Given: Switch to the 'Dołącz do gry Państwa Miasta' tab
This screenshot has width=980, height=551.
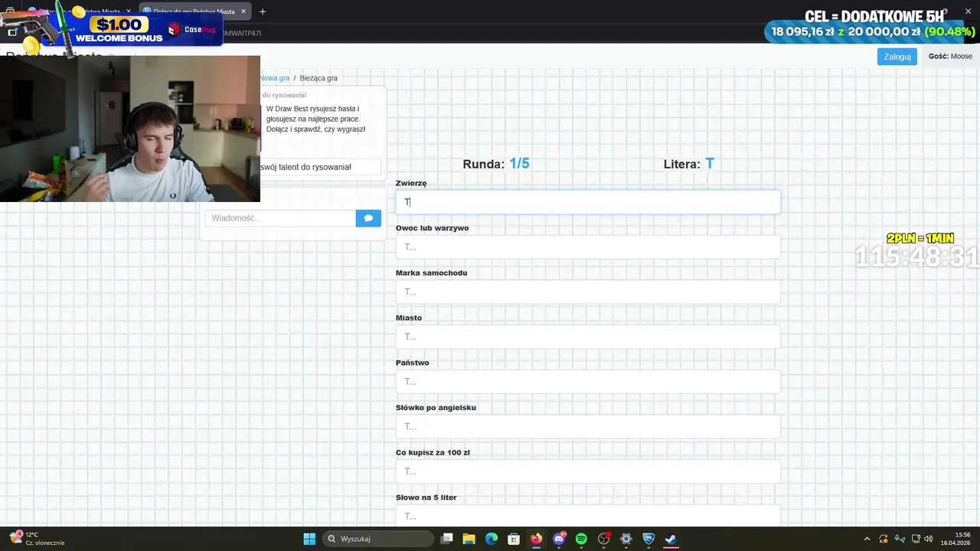Looking at the screenshot, I should (x=195, y=11).
